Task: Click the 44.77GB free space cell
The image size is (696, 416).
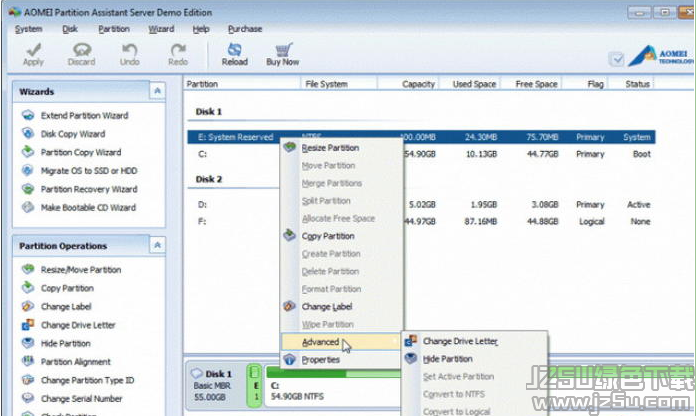Action: (542, 154)
